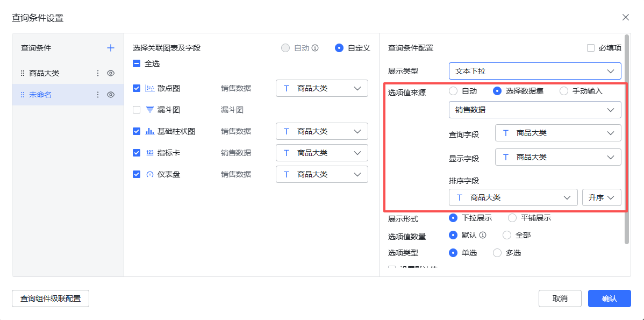Click the 取消 button
644x320 pixels.
[560, 298]
